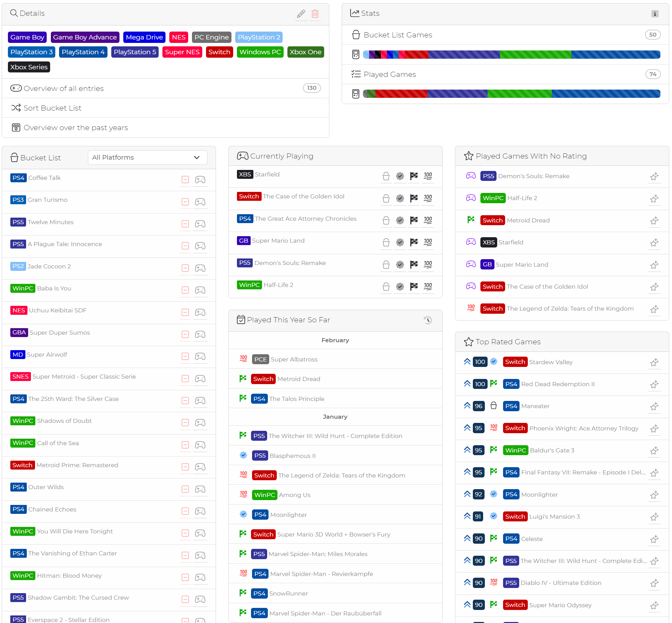Open Played Games stats row
Viewport: 672px width, 623px height.
click(505, 74)
